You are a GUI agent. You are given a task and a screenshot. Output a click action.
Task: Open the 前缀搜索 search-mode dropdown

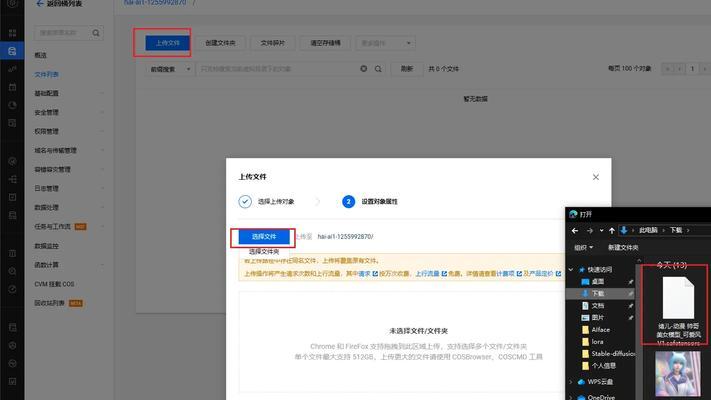tap(170, 69)
